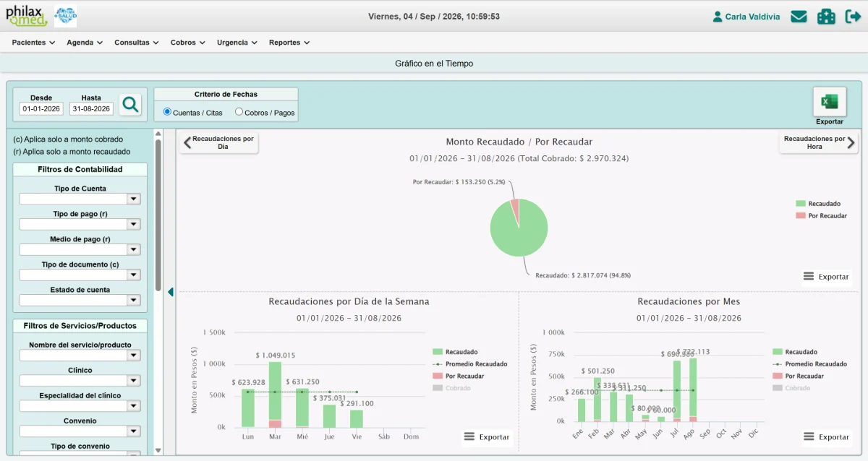Run the date search with the magnifier icon
868x461 pixels.
click(x=130, y=105)
